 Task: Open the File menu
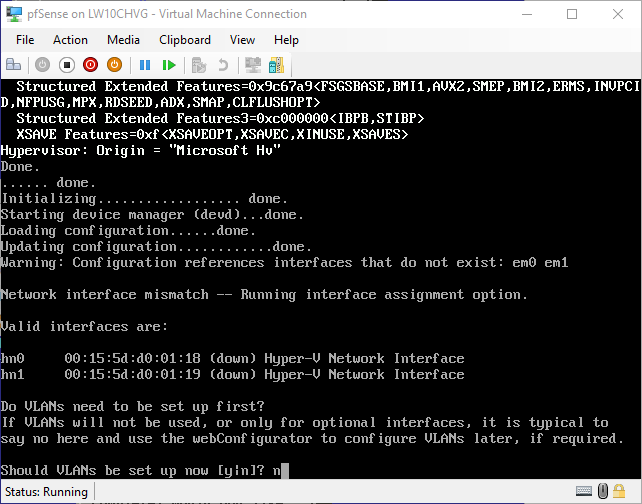(x=25, y=40)
